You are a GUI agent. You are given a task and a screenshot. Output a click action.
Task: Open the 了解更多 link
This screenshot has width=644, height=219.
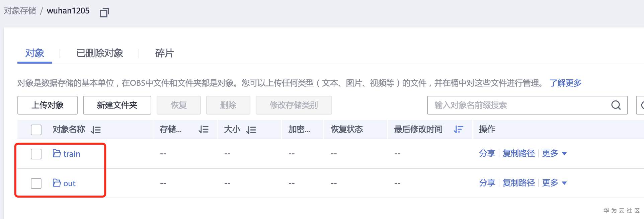[565, 83]
